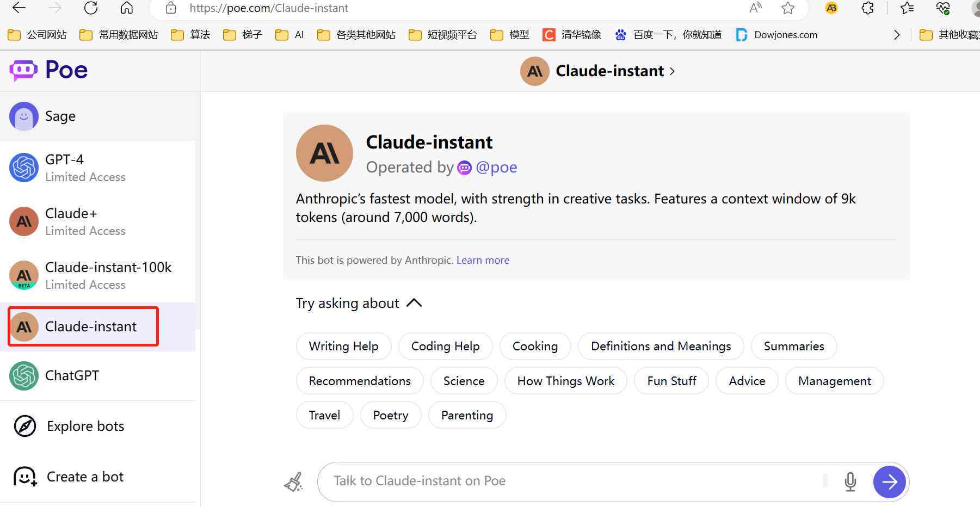This screenshot has height=507, width=980.
Task: Choose the Coding Help suggestion chip
Action: [445, 347]
